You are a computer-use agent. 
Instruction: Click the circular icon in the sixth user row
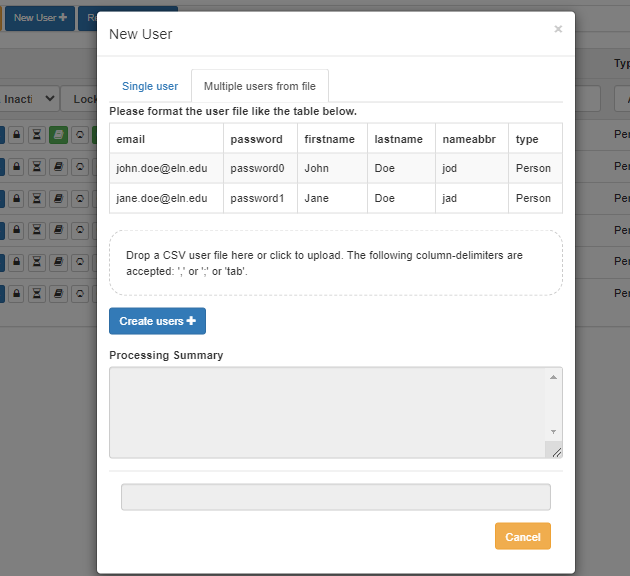[80, 294]
